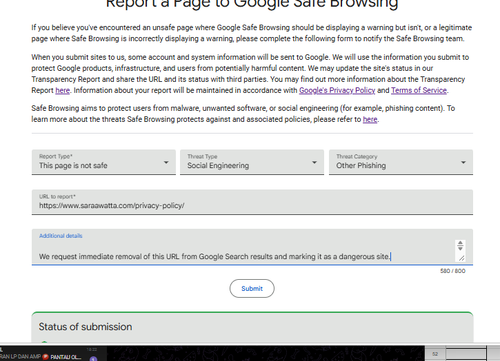Screen dimensions: 500x361
Task: Open the Threat Category dropdown
Action: click(401, 162)
